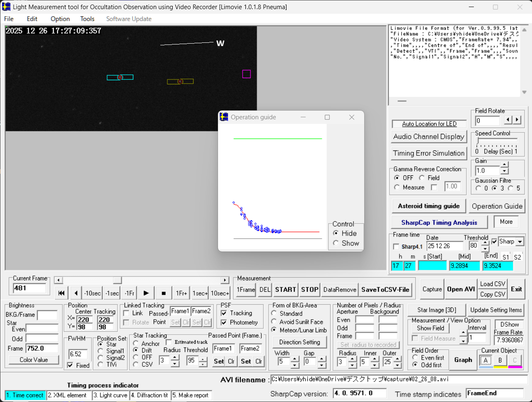This screenshot has height=402, width=532.
Task: Open the Sharp dropdown list
Action: coord(520,242)
